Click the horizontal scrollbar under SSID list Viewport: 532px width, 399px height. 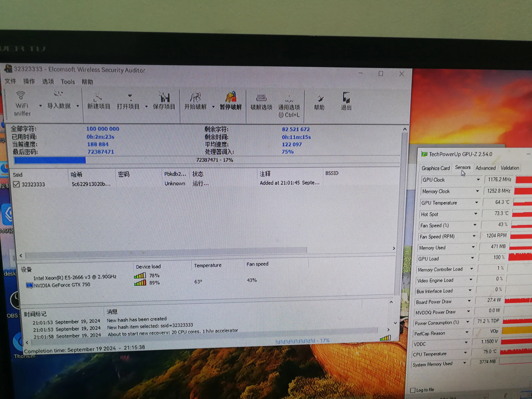(166, 252)
